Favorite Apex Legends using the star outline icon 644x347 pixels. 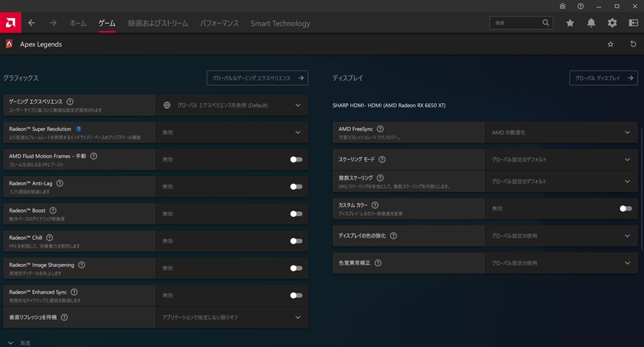(x=610, y=45)
